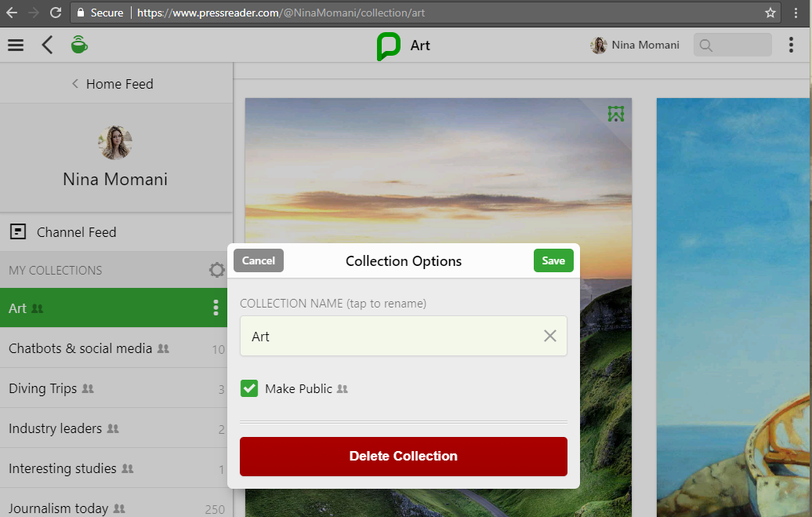
Task: Select the Art collection
Action: point(114,308)
